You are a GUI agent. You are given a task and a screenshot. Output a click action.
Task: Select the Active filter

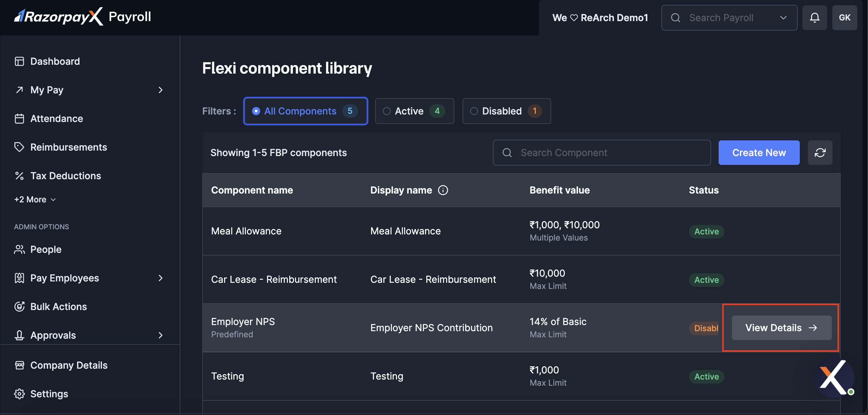(x=414, y=111)
